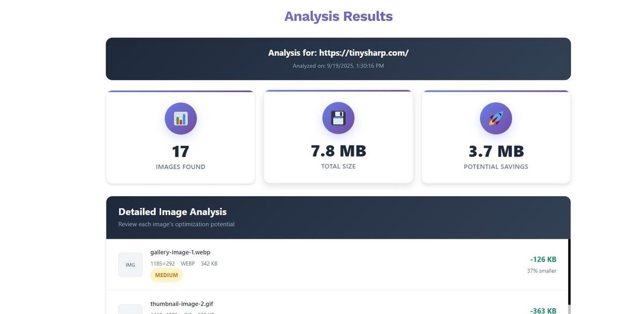
Task: Click the Analyzed on 9/19/2025 timestamp
Action: pyautogui.click(x=338, y=65)
